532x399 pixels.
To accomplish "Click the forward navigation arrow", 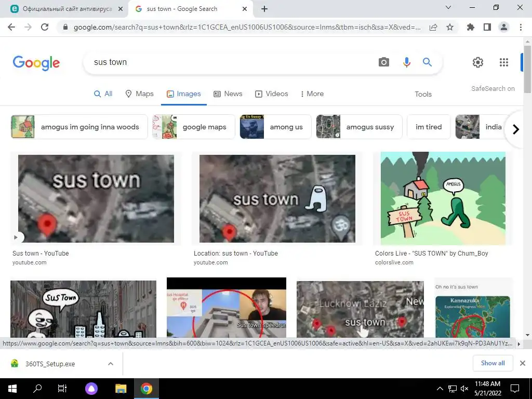I will 28,27.
